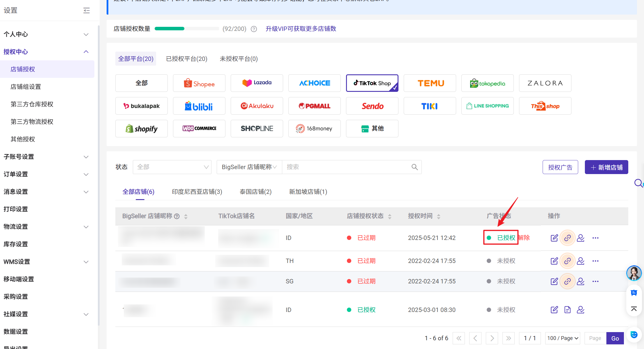The image size is (644, 349).
Task: Select 全部平台(20) tab
Action: pyautogui.click(x=136, y=59)
